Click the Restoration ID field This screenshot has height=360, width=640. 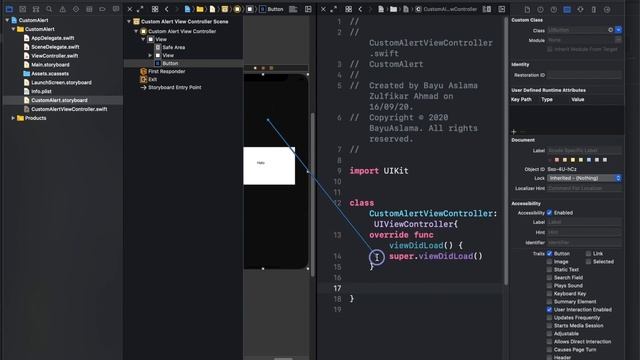pos(584,75)
